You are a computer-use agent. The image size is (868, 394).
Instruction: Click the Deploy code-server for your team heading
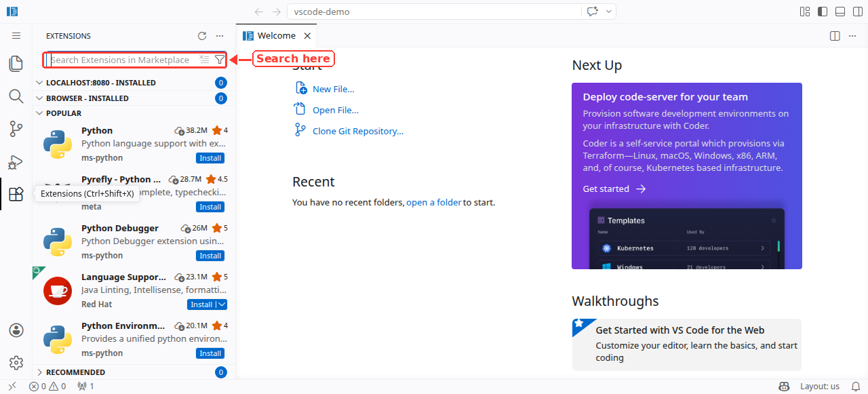pyautogui.click(x=665, y=97)
